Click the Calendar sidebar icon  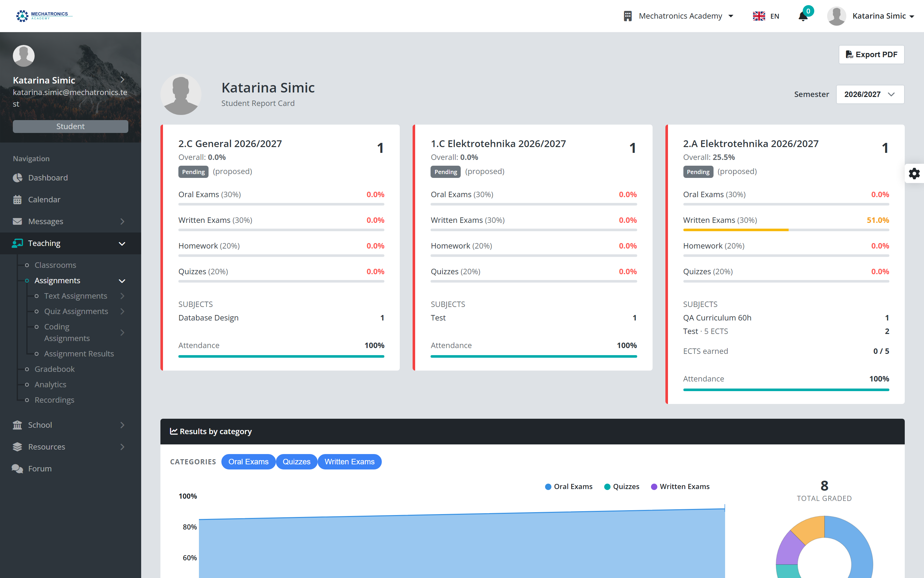(18, 199)
